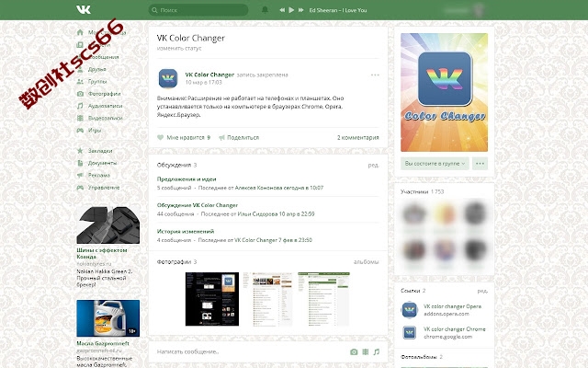The image size is (588, 368).
Task: Click the Документы file icon
Action: pos(80,163)
